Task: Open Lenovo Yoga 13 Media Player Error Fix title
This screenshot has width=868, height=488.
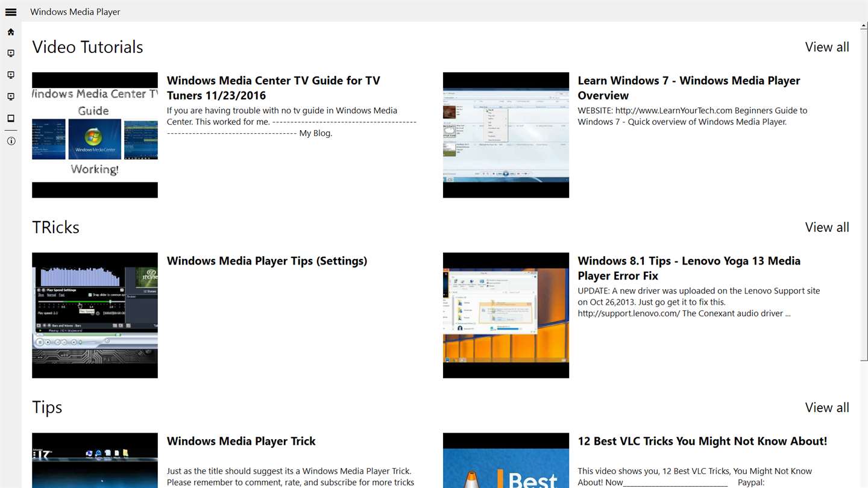Action: pos(689,268)
